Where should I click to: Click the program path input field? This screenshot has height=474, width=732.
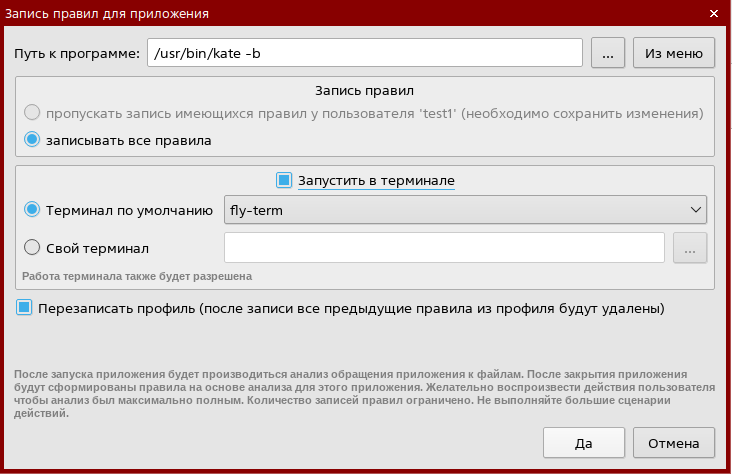tap(364, 53)
